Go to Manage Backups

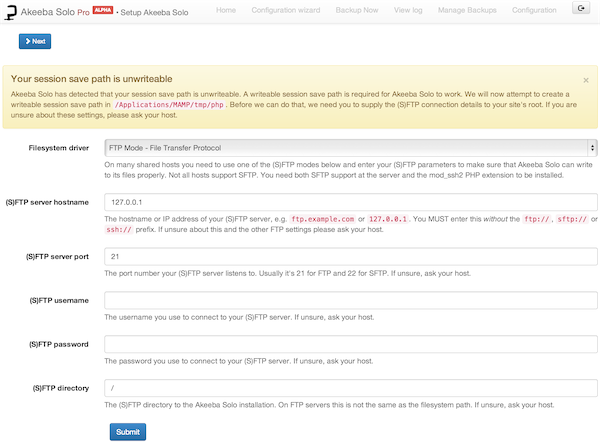point(467,10)
